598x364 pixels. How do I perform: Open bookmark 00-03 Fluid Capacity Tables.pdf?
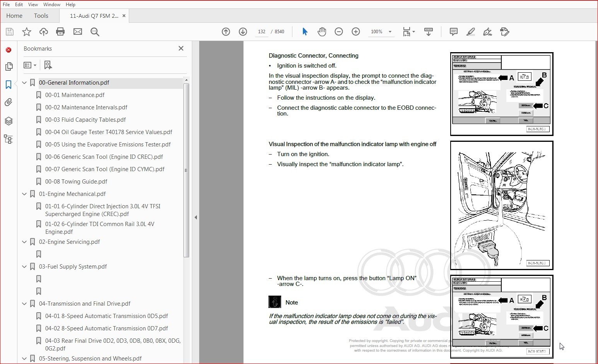point(85,120)
